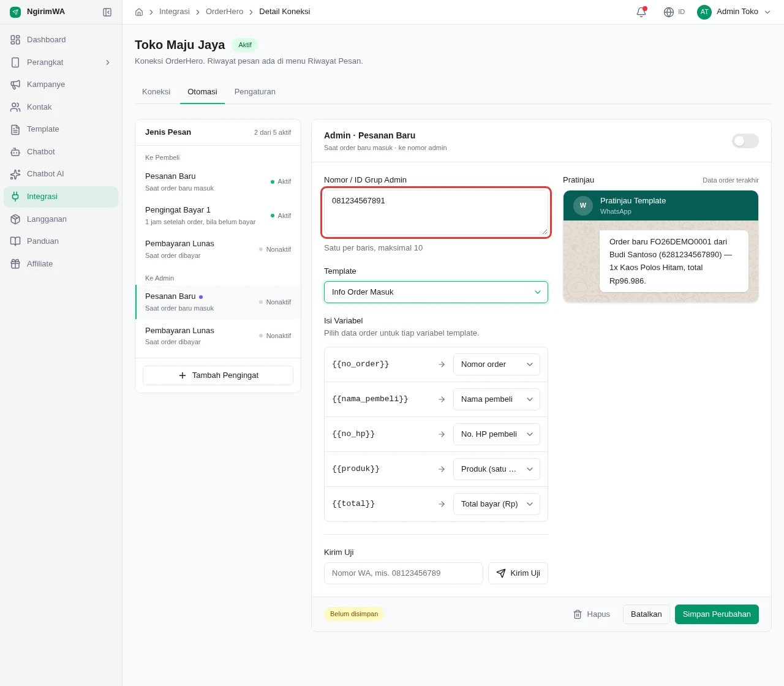
Task: Open dropdown for {{no_hp}} variable
Action: coord(497,434)
